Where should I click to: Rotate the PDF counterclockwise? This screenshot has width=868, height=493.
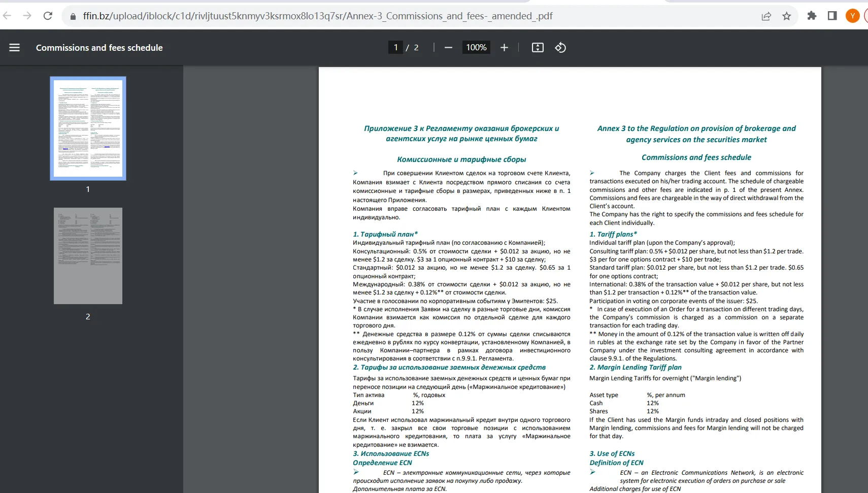560,48
